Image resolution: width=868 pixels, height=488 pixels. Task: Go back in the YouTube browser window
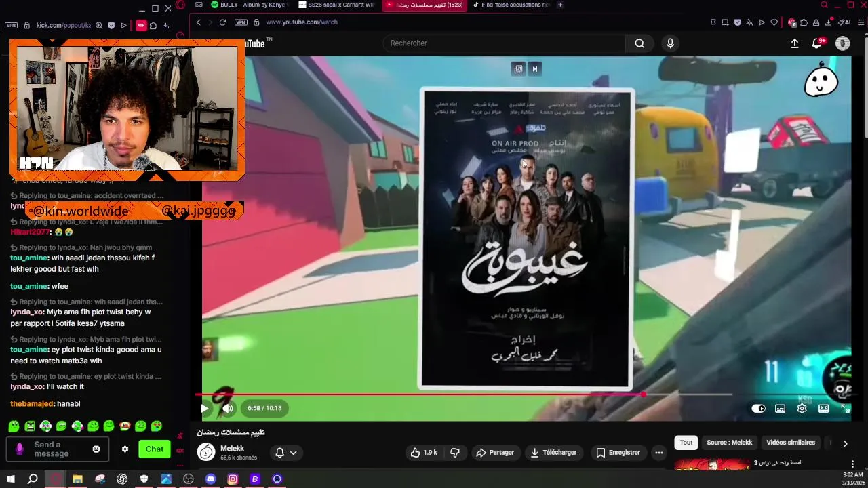tap(198, 22)
